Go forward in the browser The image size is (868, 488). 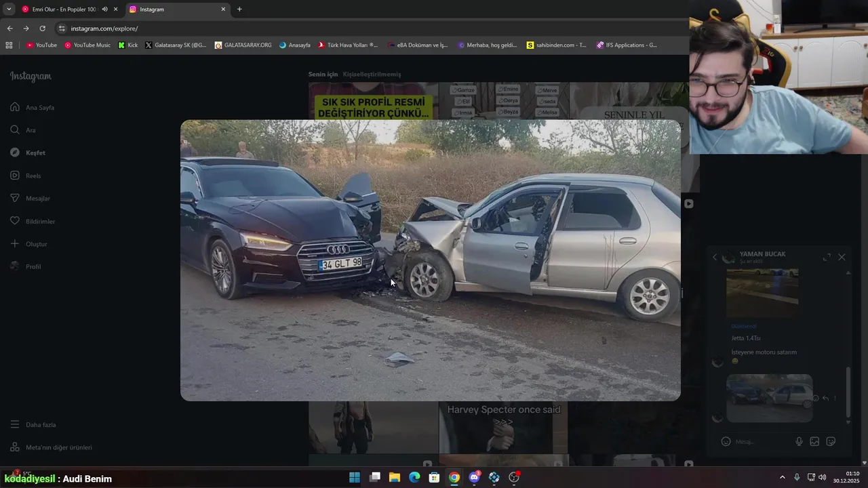(x=26, y=28)
